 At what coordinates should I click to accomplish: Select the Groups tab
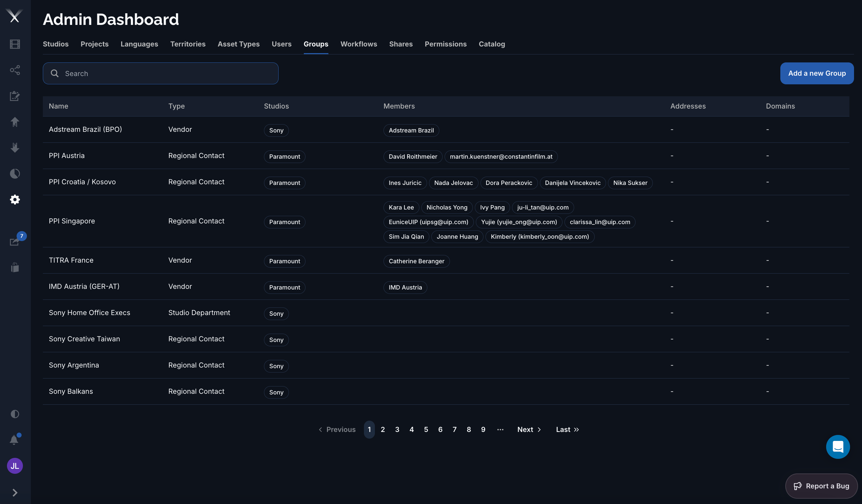coord(316,44)
